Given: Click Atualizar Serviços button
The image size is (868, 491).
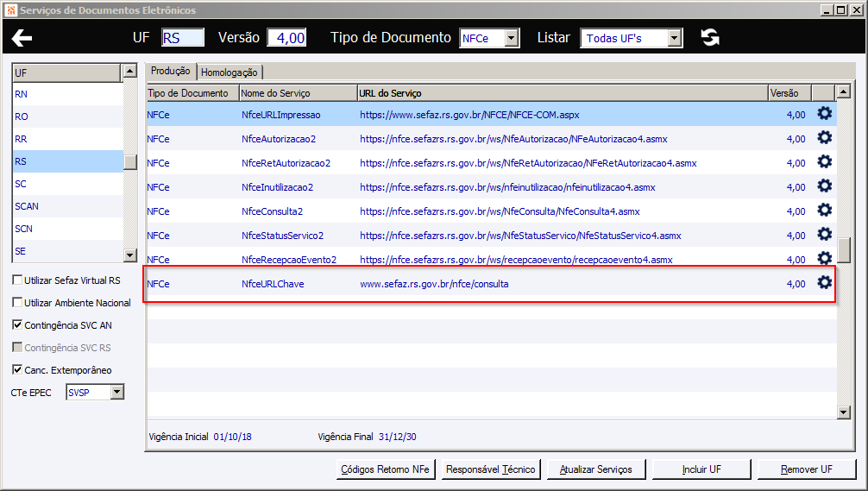Looking at the screenshot, I should tap(595, 469).
